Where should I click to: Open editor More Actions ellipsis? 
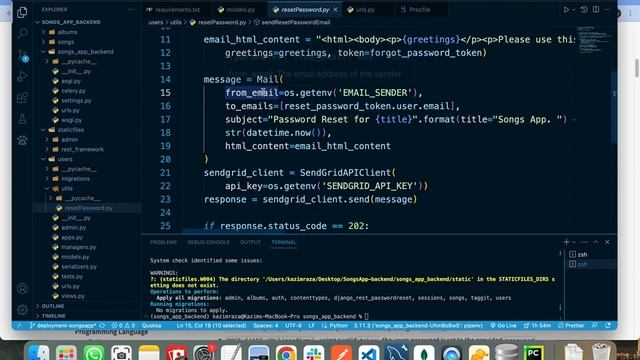[607, 9]
